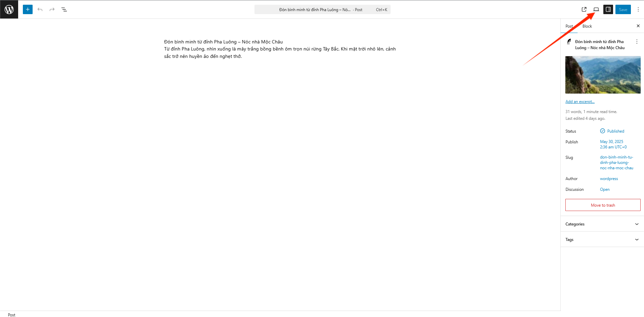
Task: Open command palette from title search bar
Action: (322, 10)
